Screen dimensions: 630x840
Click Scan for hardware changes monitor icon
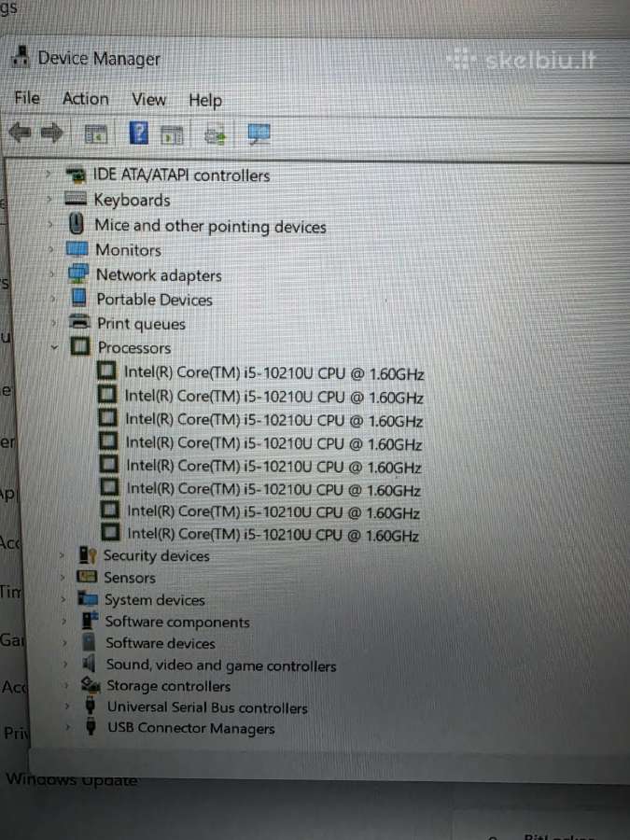click(259, 134)
